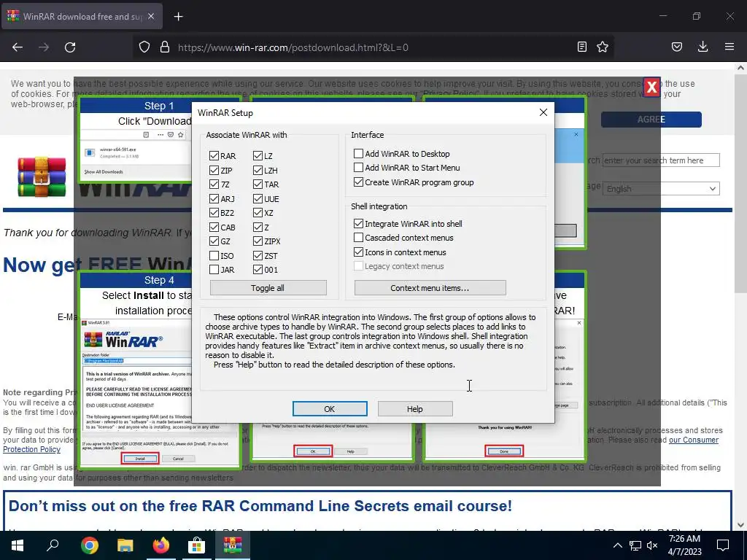Screen dimensions: 747x560
Task: Check Add WinRAR to Desktop
Action: pyautogui.click(x=358, y=153)
